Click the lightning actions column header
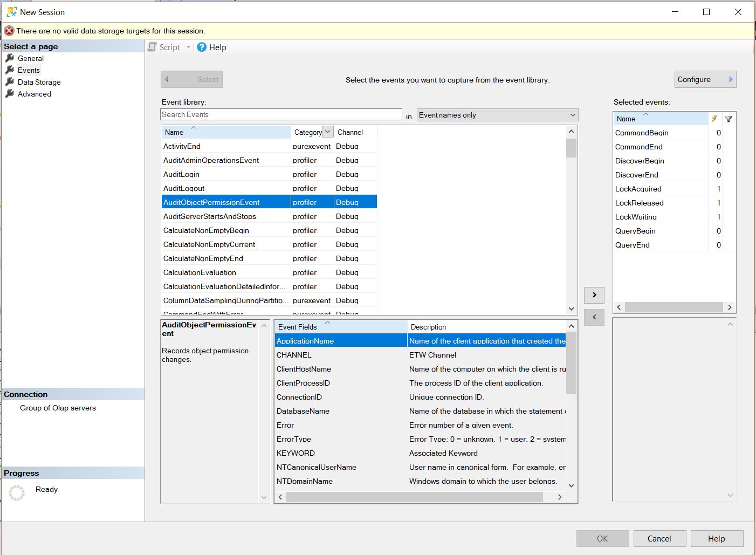The width and height of the screenshot is (756, 555). click(714, 119)
